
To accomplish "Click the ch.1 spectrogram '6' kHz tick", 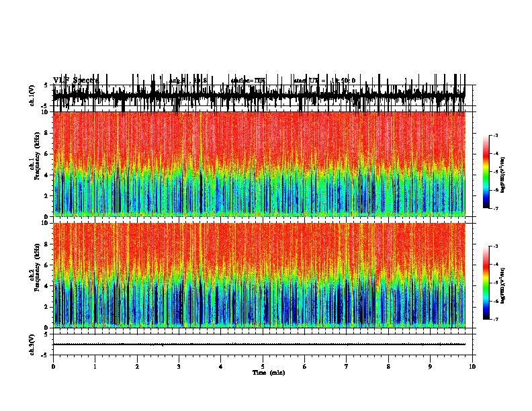I will coord(46,154).
